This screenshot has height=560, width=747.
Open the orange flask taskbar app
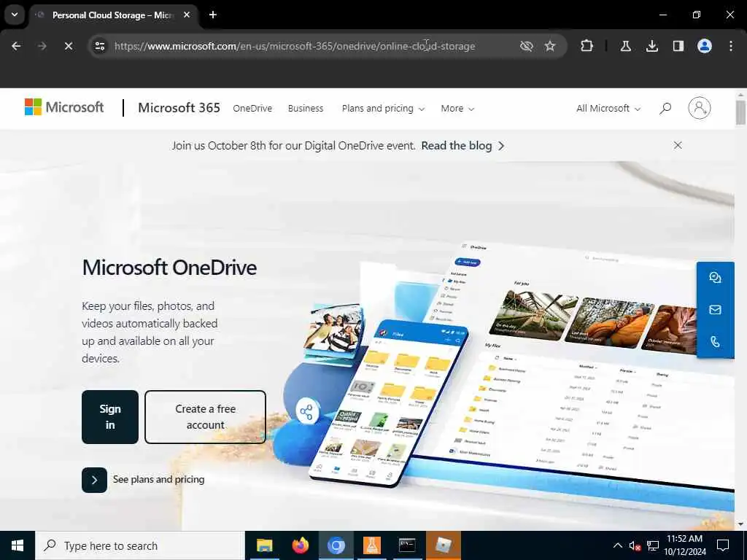tap(371, 545)
